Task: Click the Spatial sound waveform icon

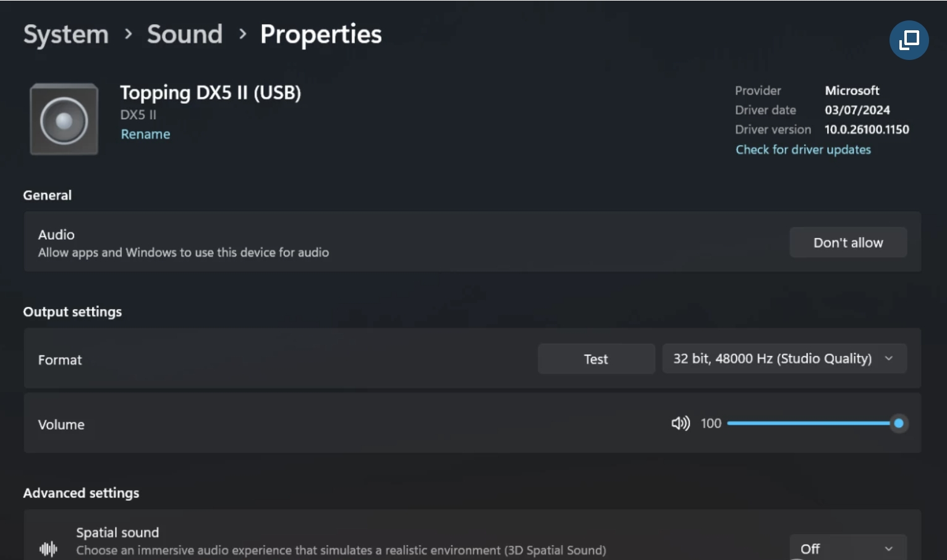Action: click(x=48, y=548)
